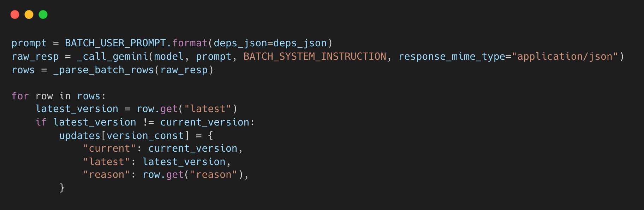Click the != comparison operator

tap(148, 122)
